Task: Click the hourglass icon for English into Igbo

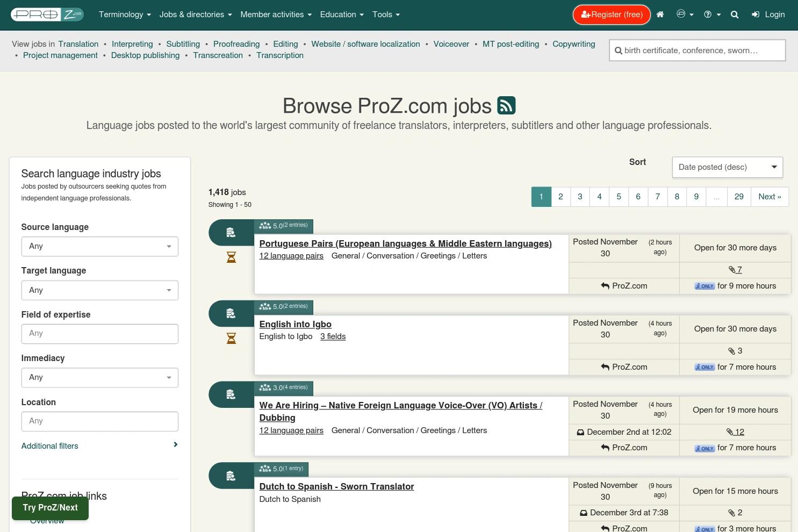Action: (231, 339)
